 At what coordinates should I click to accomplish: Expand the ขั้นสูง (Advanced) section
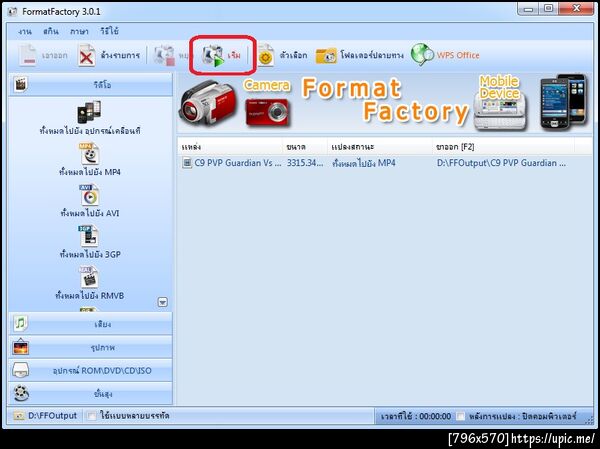coord(90,393)
